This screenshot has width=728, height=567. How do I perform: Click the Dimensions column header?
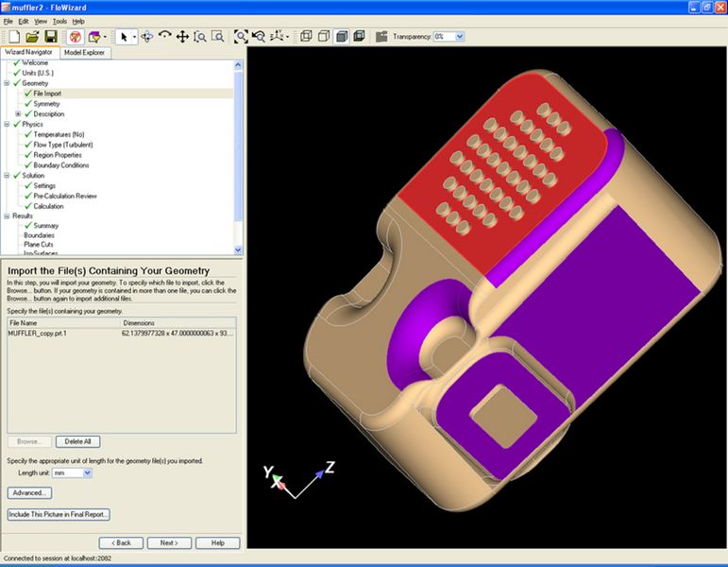coord(178,322)
